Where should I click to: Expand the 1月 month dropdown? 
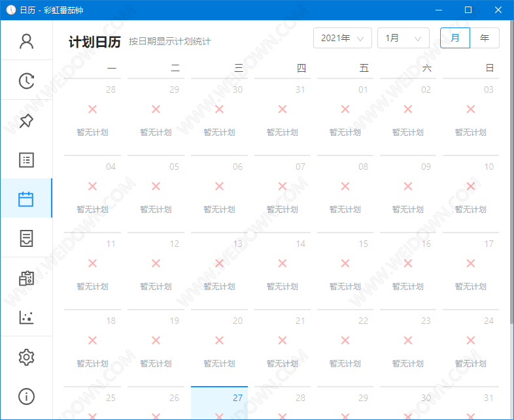click(403, 38)
